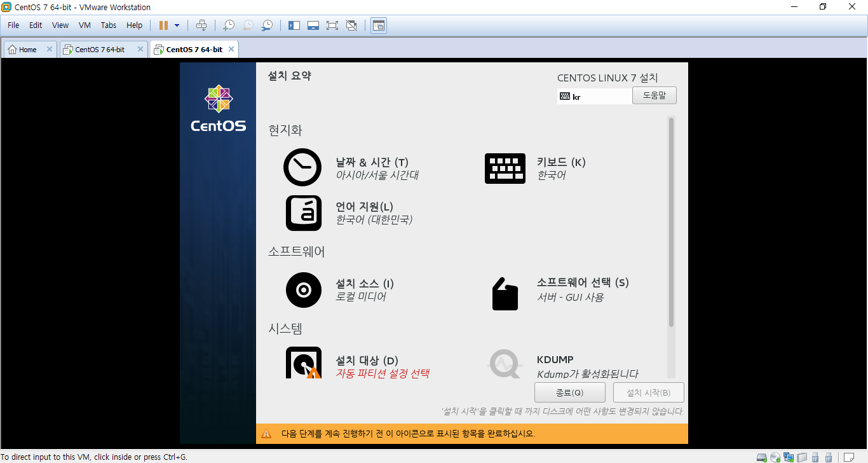
Task: Open the Help menu
Action: (134, 25)
